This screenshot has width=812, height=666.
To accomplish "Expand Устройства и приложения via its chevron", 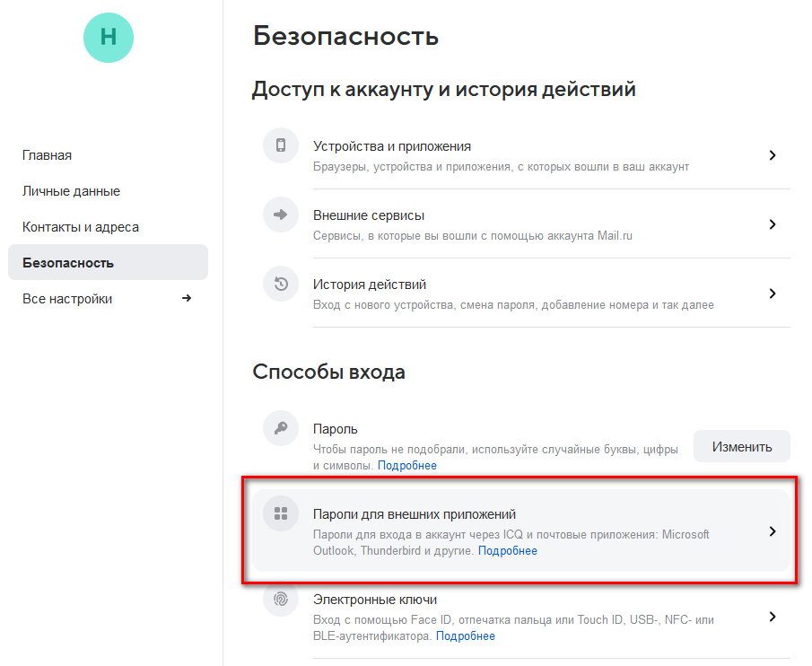I will tap(773, 155).
